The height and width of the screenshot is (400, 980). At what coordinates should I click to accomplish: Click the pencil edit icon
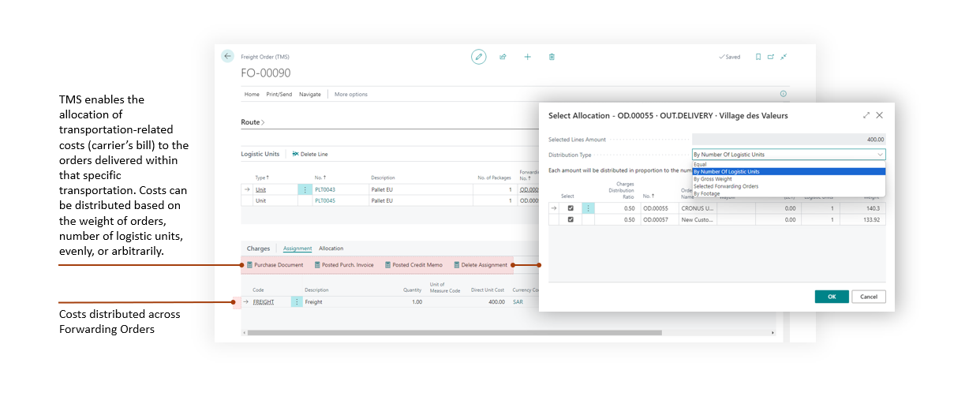click(x=478, y=57)
